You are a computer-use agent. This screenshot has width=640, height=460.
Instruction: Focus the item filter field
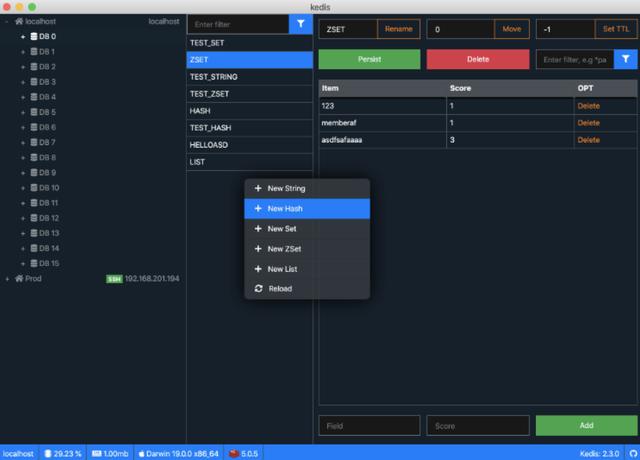pyautogui.click(x=575, y=60)
